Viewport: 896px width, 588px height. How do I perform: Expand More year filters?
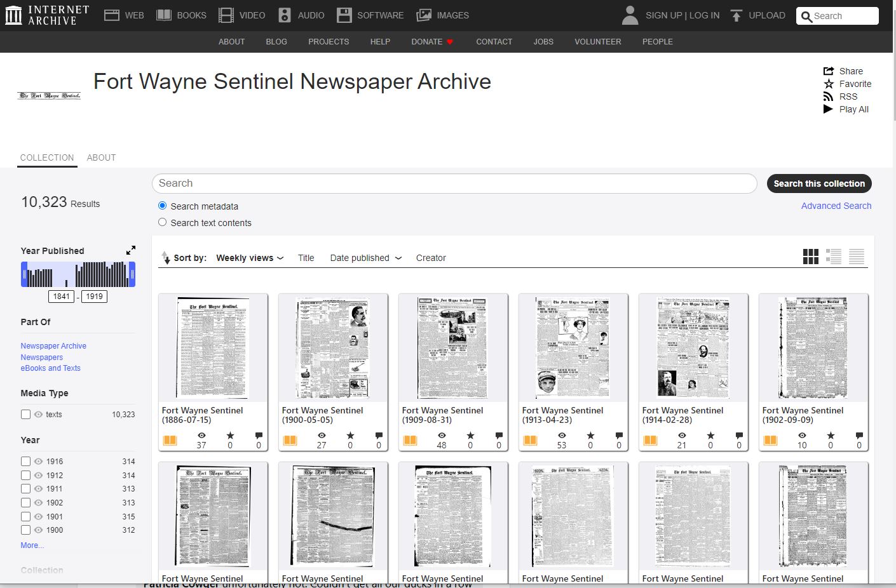(32, 545)
